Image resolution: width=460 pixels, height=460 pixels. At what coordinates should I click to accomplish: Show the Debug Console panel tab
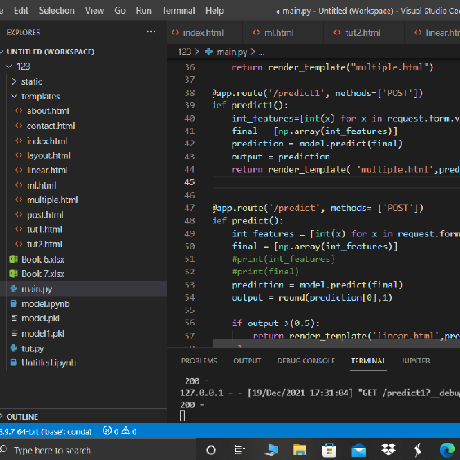pyautogui.click(x=306, y=360)
